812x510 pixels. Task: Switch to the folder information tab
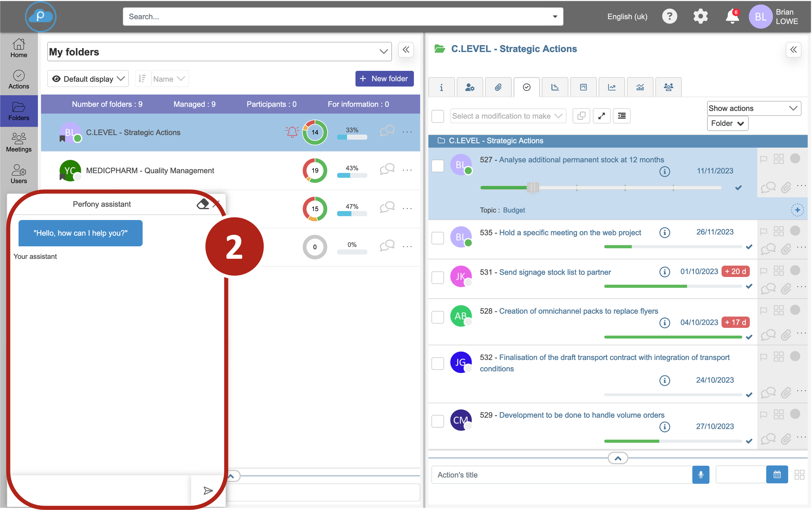point(441,87)
